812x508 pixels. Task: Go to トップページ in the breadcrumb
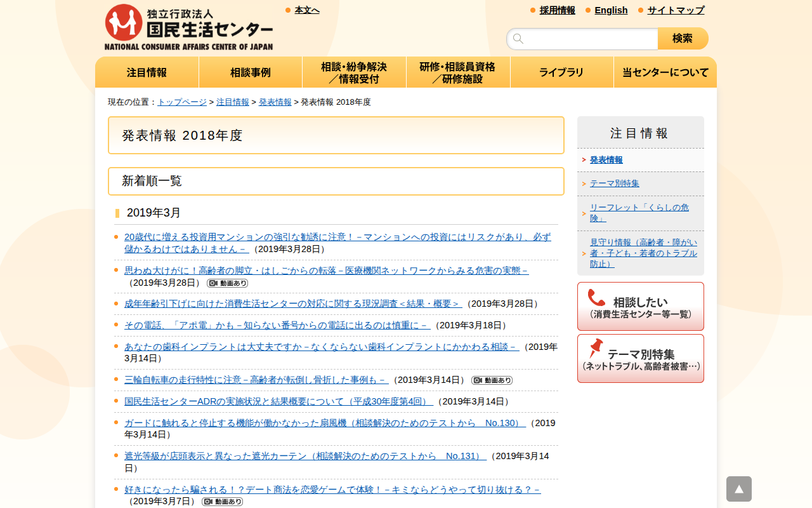pos(182,102)
